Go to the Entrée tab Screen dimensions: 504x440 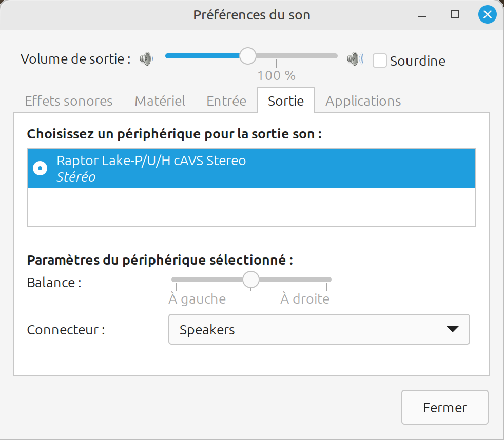coord(226,101)
